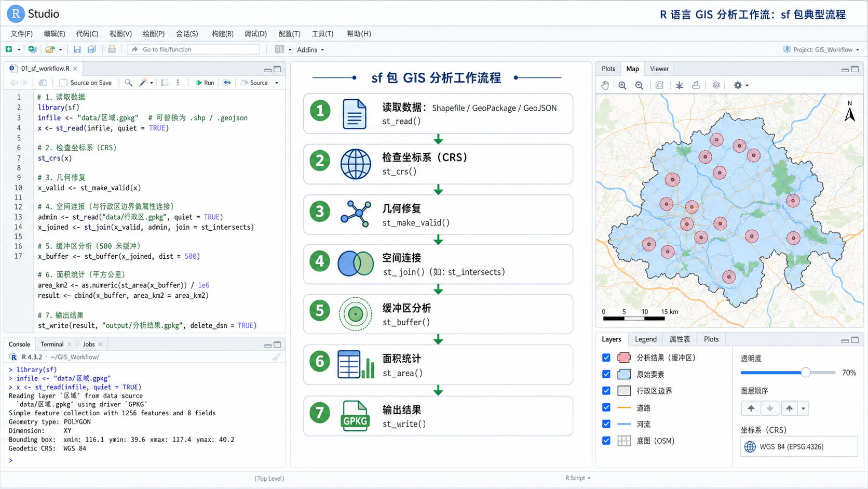The height and width of the screenshot is (489, 868).
Task: Click the re-run previous region icon
Action: pyautogui.click(x=227, y=83)
